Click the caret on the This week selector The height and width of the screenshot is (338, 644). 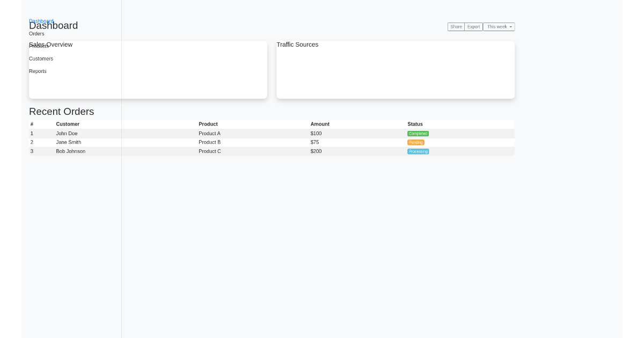tap(510, 27)
